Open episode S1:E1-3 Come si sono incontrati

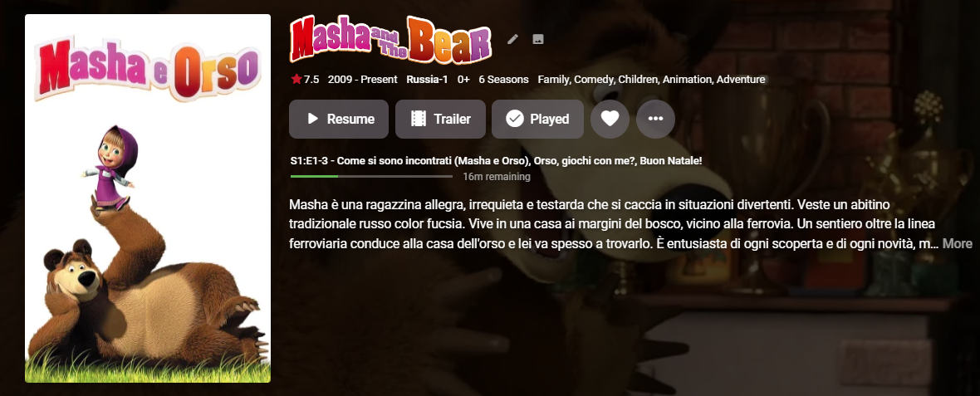[x=497, y=160]
